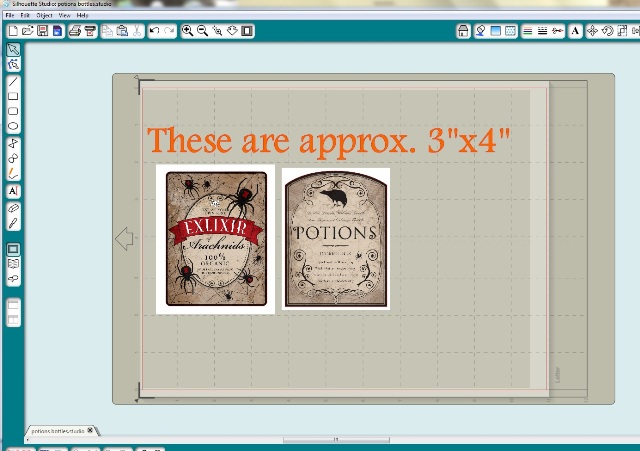Open the move window
The width and height of the screenshot is (640, 451).
(x=592, y=31)
